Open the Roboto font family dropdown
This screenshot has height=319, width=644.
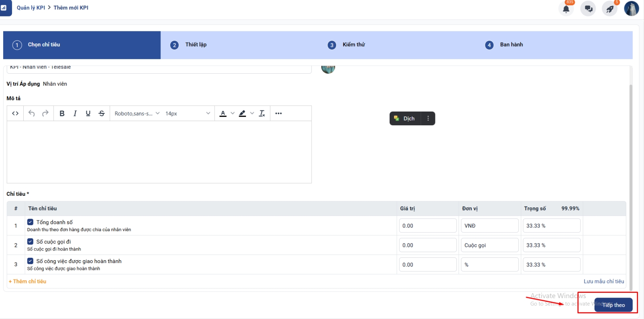pos(137,114)
